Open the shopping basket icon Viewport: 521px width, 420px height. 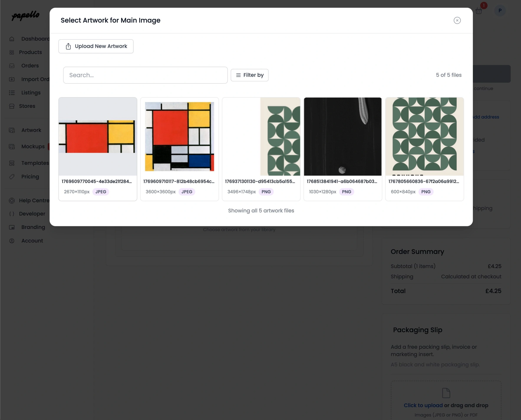(478, 11)
